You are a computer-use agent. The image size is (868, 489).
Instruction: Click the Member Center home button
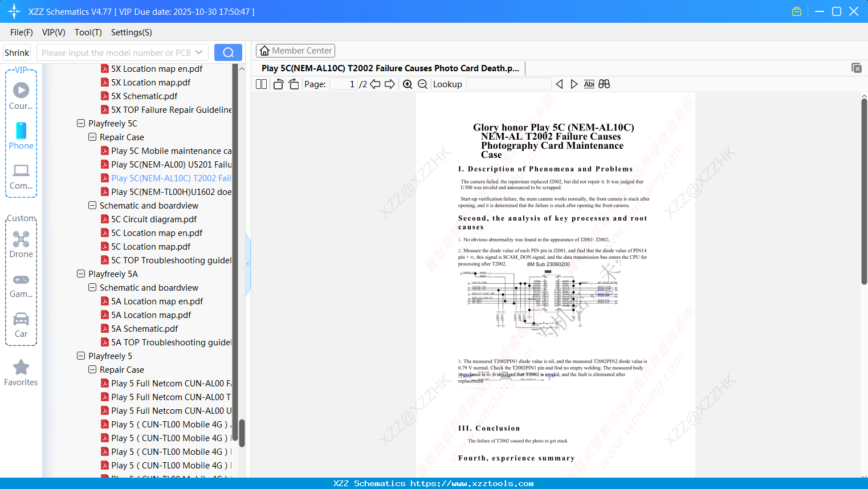click(x=295, y=51)
